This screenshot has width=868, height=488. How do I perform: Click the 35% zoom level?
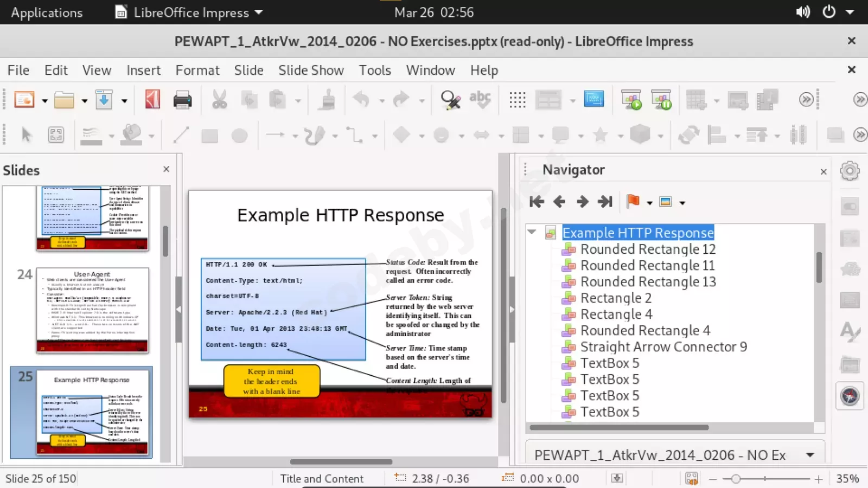point(847,478)
